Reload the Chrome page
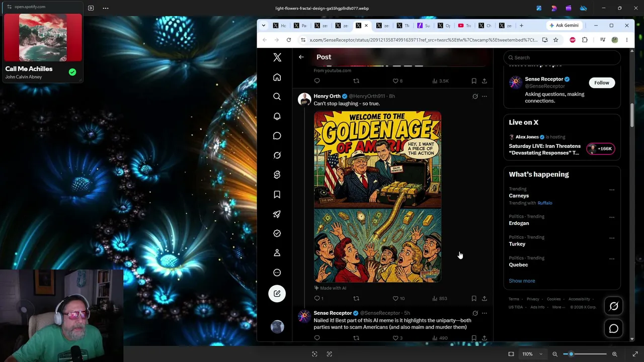 pyautogui.click(x=289, y=40)
